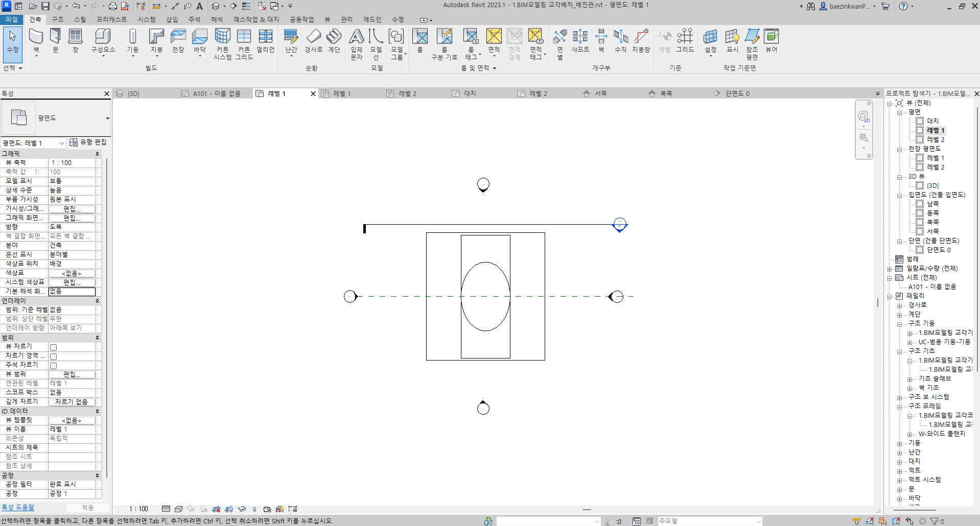
Task: Click the 유형 편집 button
Action: click(88, 142)
